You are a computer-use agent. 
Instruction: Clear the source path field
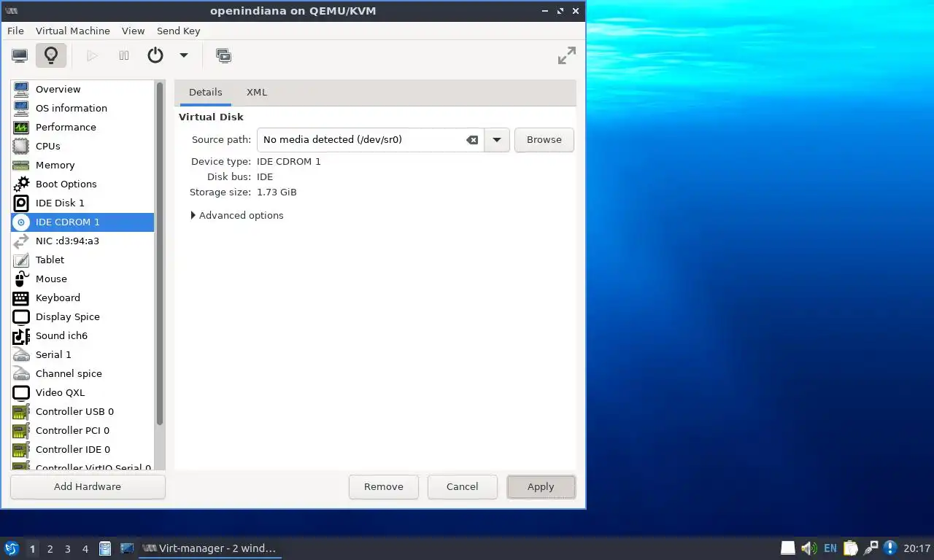(x=472, y=139)
